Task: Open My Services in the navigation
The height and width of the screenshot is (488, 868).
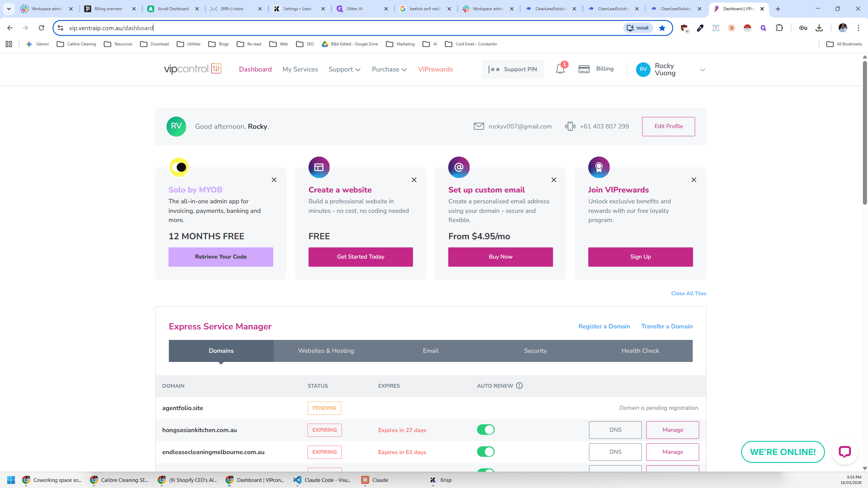Action: 300,69
